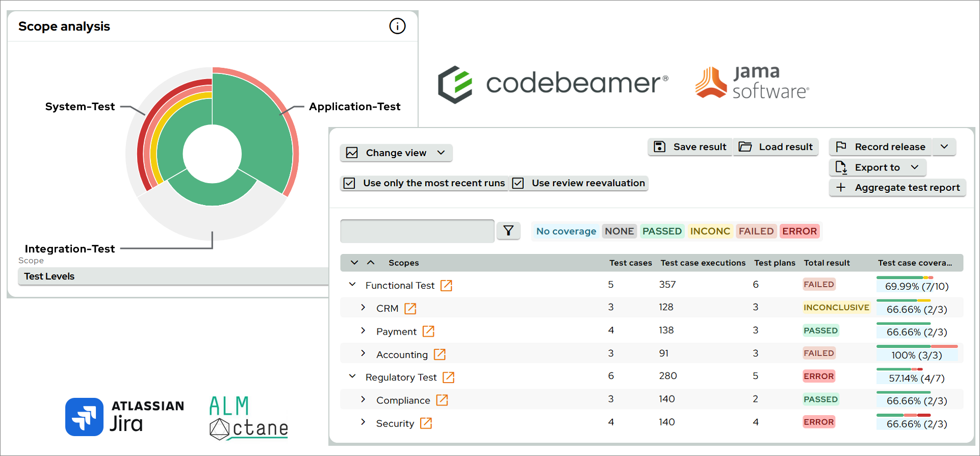Viewport: 980px width, 456px height.
Task: Open Payment scope external link icon
Action: point(428,332)
